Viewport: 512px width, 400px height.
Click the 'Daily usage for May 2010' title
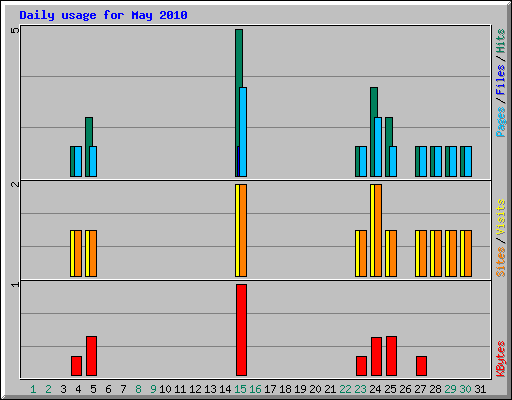point(103,15)
